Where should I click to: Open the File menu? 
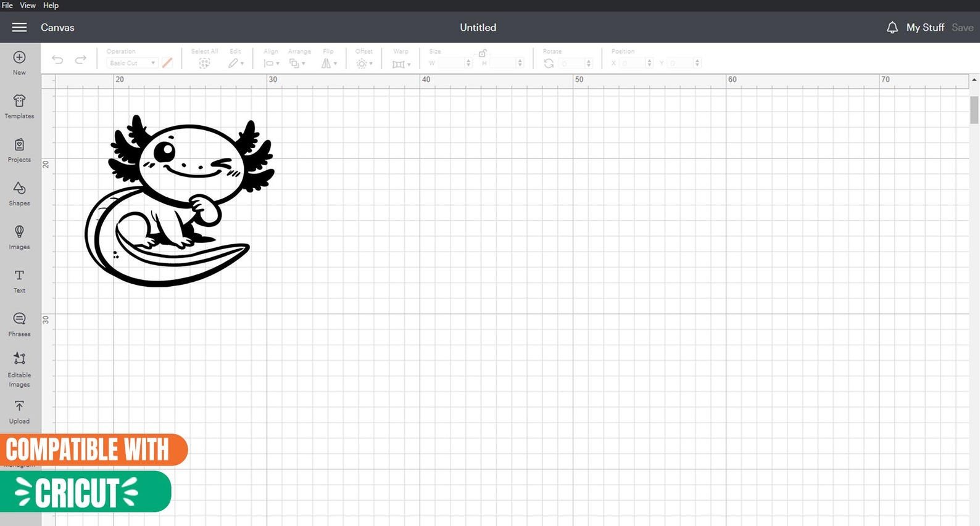click(x=7, y=5)
